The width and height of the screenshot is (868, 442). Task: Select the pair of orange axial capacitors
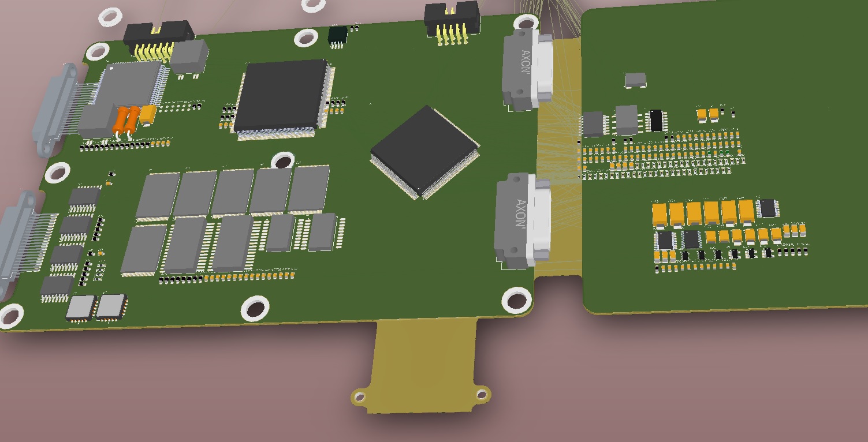coord(126,121)
